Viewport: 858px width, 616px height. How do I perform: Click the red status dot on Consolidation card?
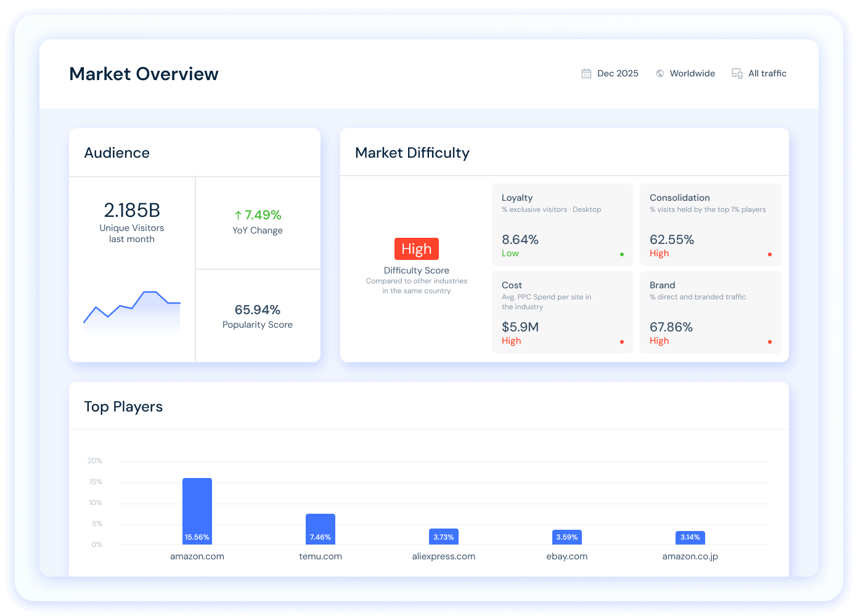[x=770, y=253]
